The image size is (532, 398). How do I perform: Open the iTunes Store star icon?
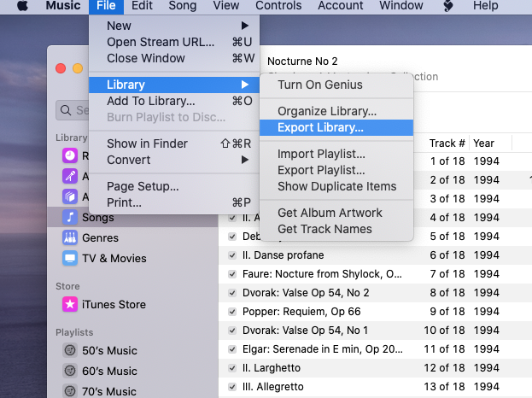(x=70, y=304)
